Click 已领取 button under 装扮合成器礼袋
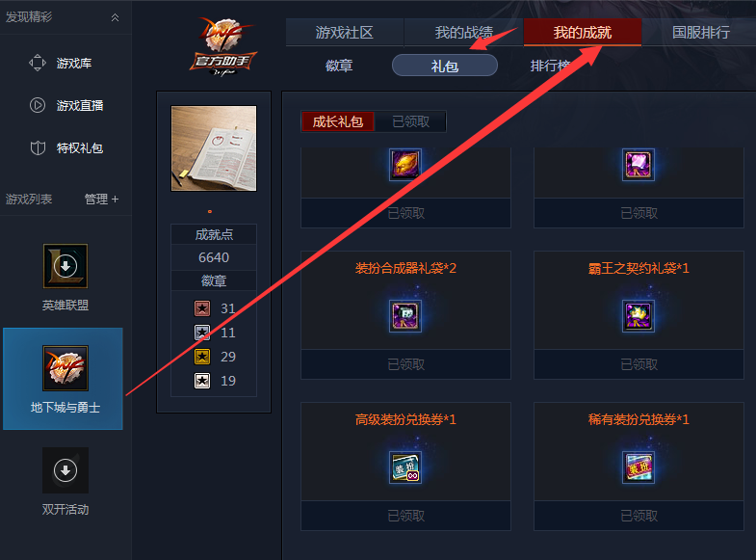This screenshot has width=756, height=560. tap(405, 364)
